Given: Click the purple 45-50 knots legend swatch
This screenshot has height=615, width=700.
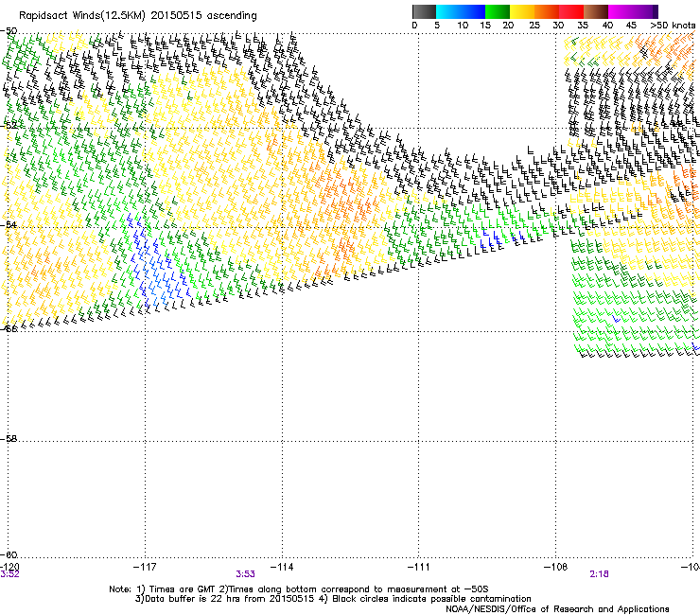Looking at the screenshot, I should [645, 11].
